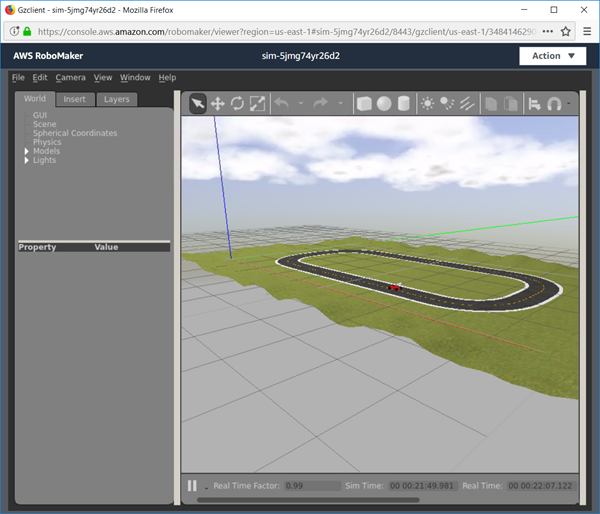
Task: Click the browser URL address bar
Action: [x=280, y=31]
